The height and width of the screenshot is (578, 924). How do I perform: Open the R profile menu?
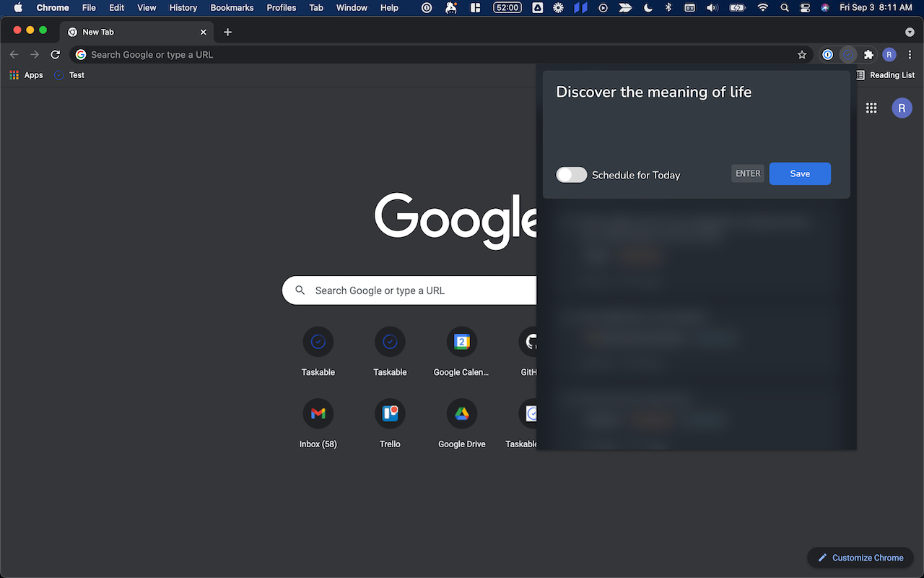point(889,54)
